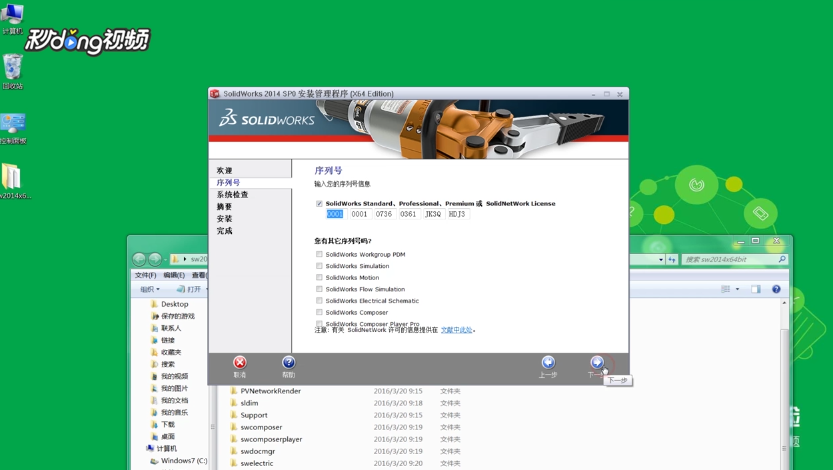This screenshot has width=833, height=470.
Task: Click the refresh icon beside Explorer address bar
Action: point(672,259)
